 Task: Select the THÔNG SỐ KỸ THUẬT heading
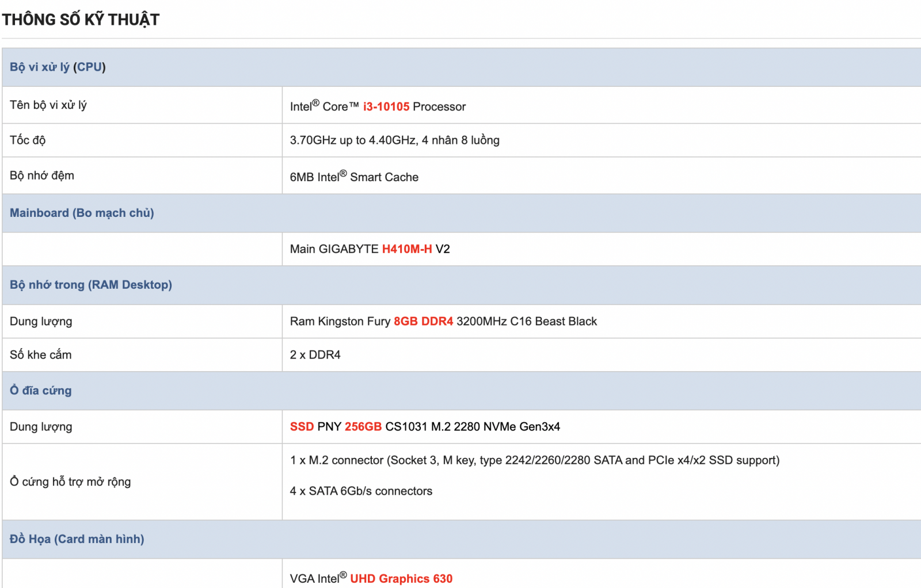click(x=81, y=19)
